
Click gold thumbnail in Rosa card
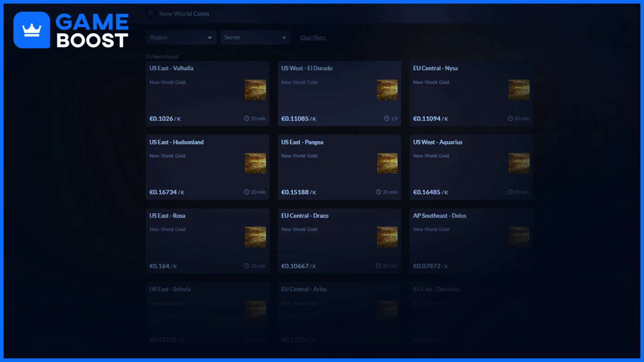tap(255, 237)
